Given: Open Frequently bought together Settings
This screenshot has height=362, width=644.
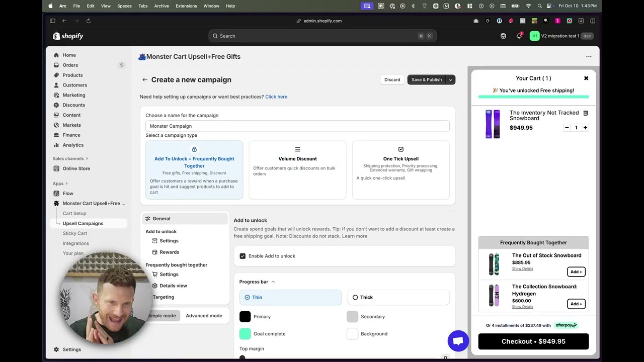Looking at the screenshot, I should [x=169, y=275].
